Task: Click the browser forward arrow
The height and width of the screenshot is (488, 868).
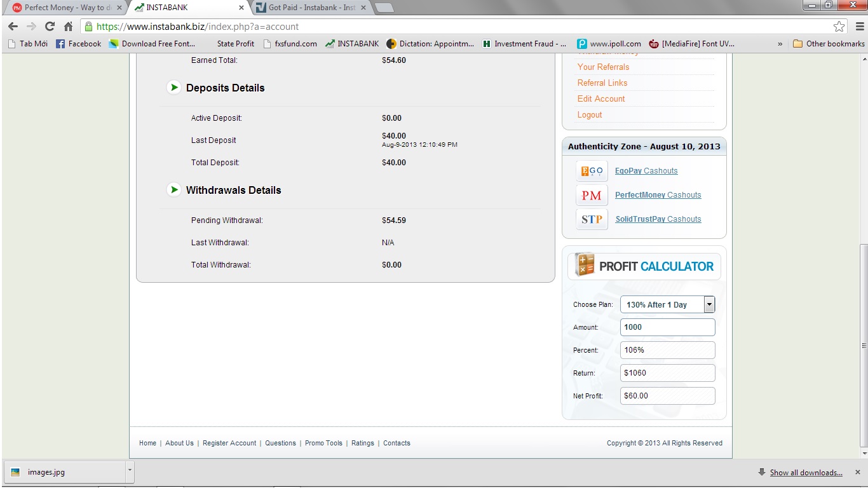Action: point(31,27)
